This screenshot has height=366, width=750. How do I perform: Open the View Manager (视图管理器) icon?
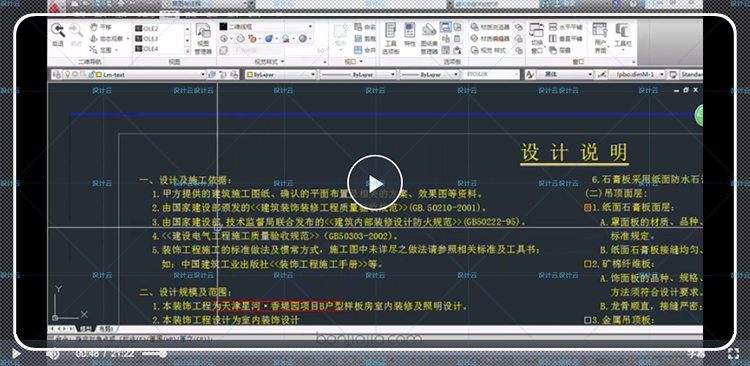203,38
